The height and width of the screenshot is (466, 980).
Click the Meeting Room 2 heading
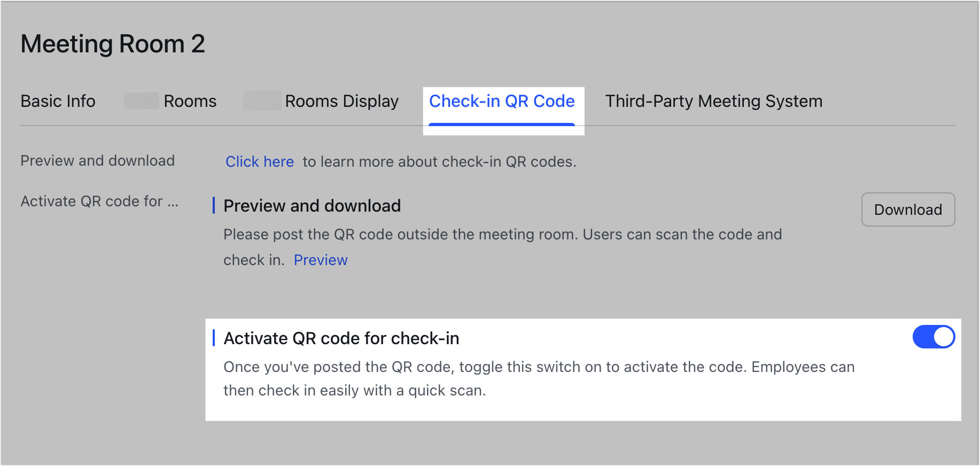(x=113, y=43)
